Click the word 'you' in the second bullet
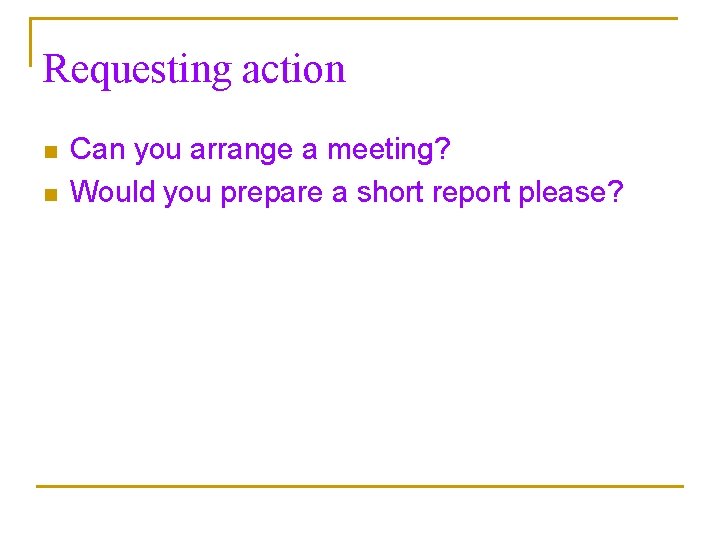720x540 pixels. pos(187,194)
